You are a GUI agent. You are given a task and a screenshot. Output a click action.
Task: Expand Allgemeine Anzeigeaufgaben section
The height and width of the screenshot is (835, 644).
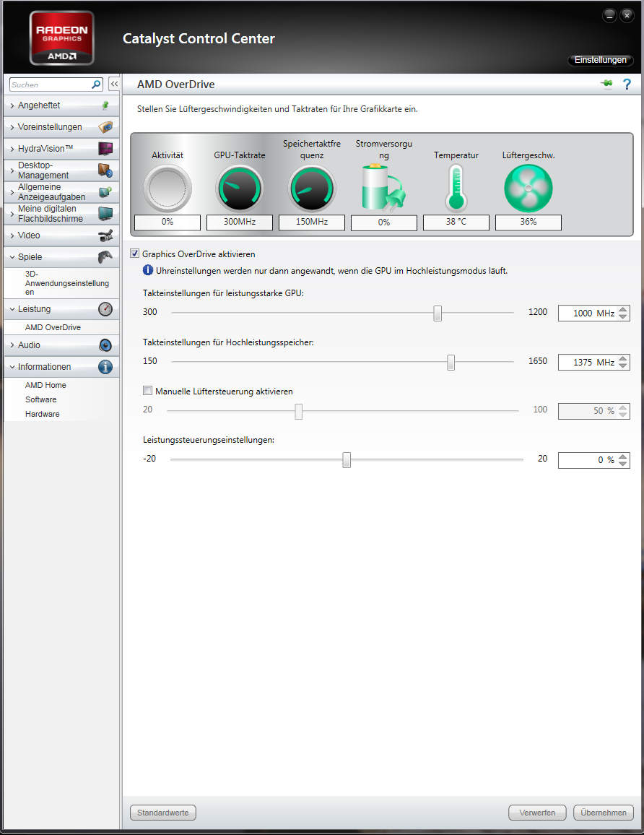[12, 192]
